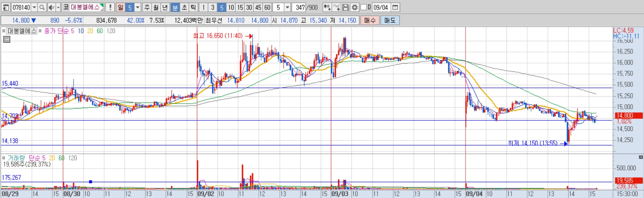
Task: Save chart with floppy disk icon
Action: tap(346, 7)
